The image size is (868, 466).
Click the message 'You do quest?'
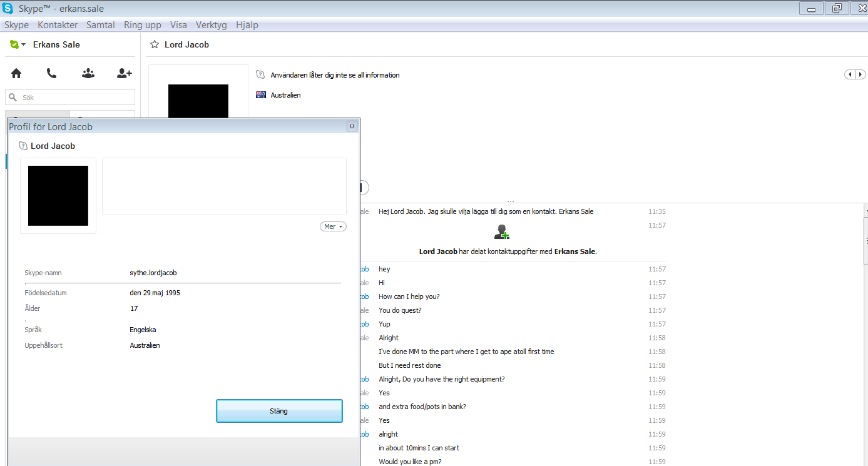(x=400, y=310)
